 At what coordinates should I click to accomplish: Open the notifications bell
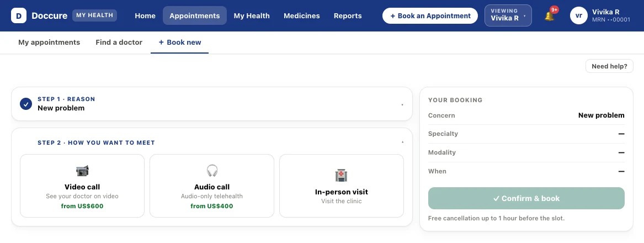(549, 16)
